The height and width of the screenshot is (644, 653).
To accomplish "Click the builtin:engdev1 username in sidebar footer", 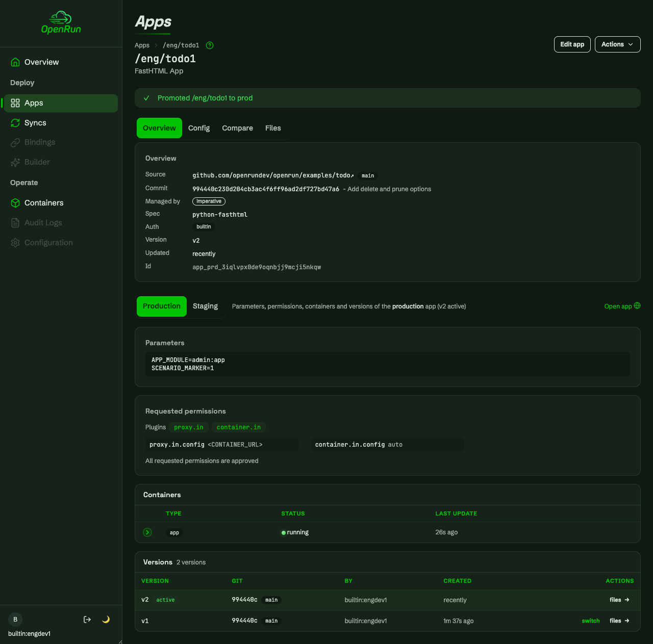I will click(x=29, y=634).
